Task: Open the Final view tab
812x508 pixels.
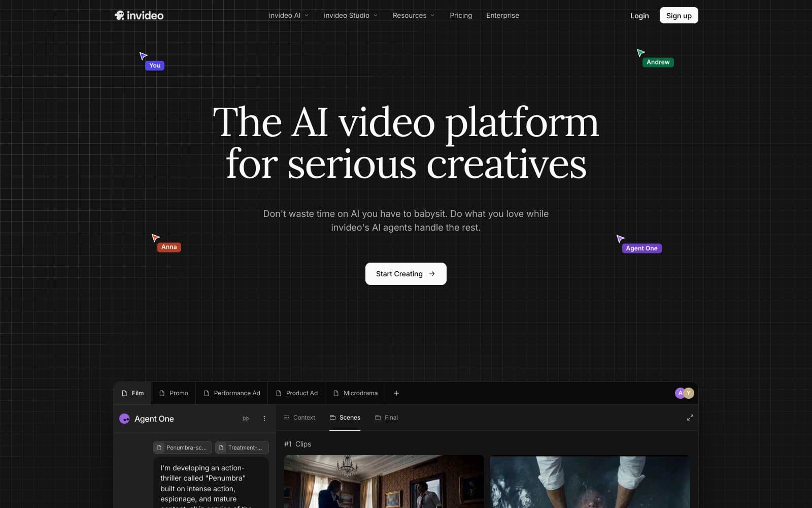Action: pyautogui.click(x=386, y=418)
